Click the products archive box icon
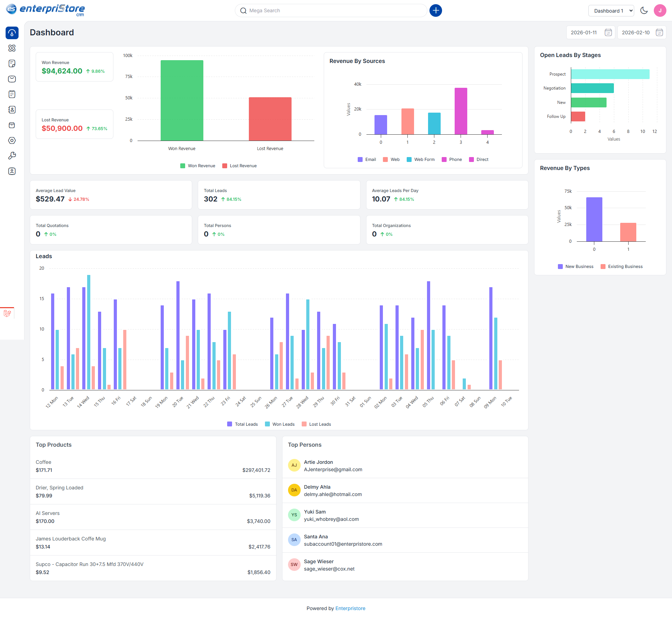This screenshot has height=630, width=672. (x=12, y=125)
